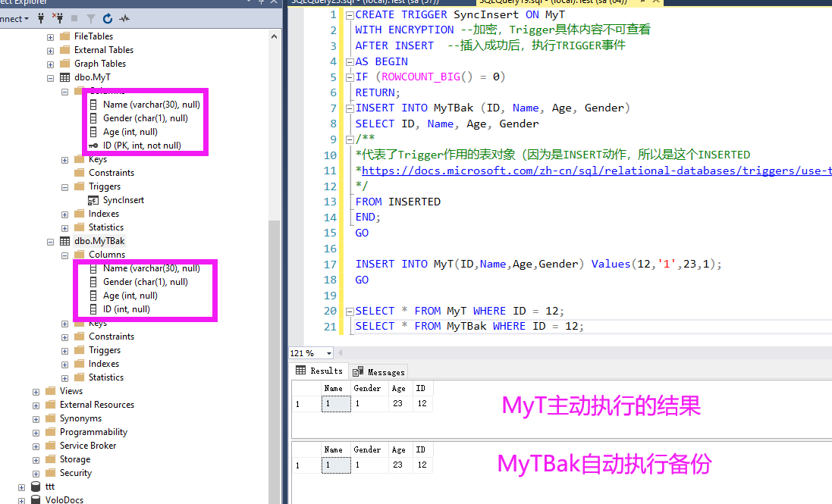Image resolution: width=832 pixels, height=504 pixels.
Task: Click the Object Explorer scrollbar up arrow
Action: pos(274,36)
